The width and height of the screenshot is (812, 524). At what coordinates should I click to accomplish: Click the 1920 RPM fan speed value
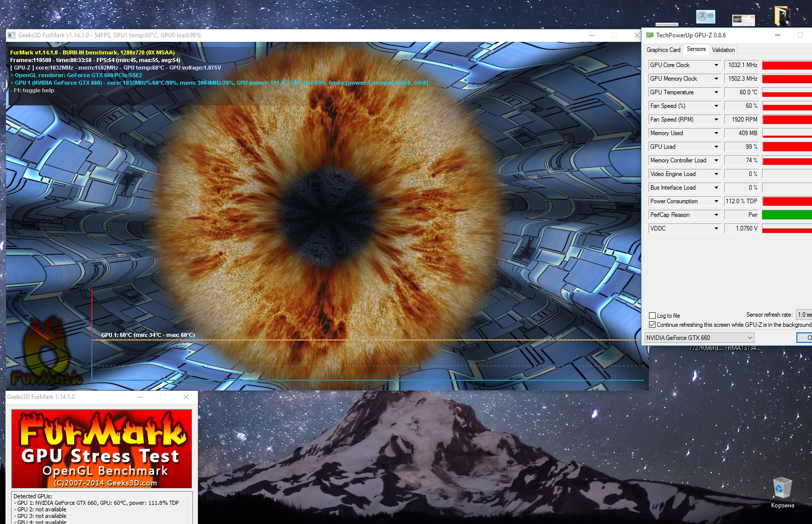click(741, 120)
